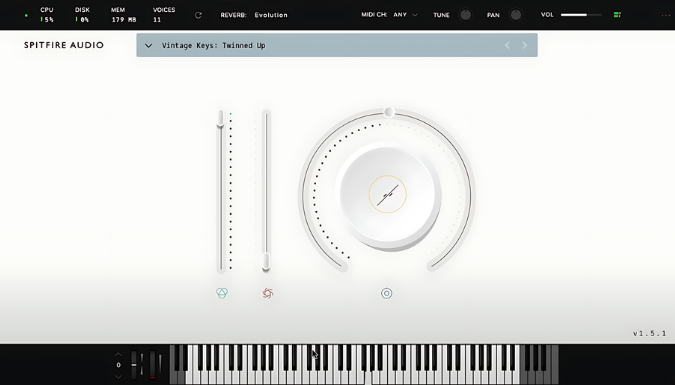Click the refresh icon next to VOICES
Screen dimensions: 675x385
[x=198, y=15]
